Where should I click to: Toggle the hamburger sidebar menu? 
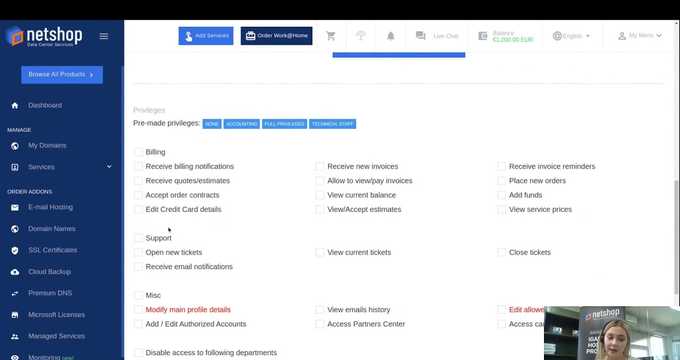point(104,36)
